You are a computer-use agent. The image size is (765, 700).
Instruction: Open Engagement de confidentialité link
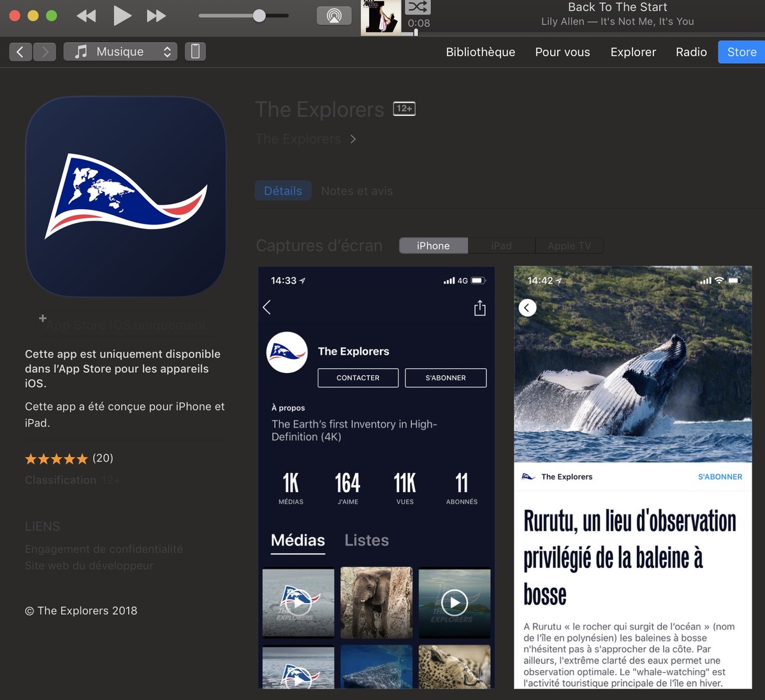[104, 549]
